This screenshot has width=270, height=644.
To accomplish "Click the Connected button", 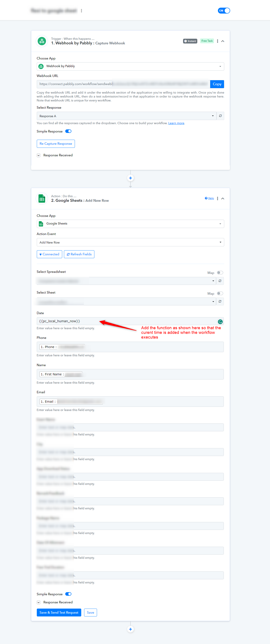I will [x=49, y=254].
